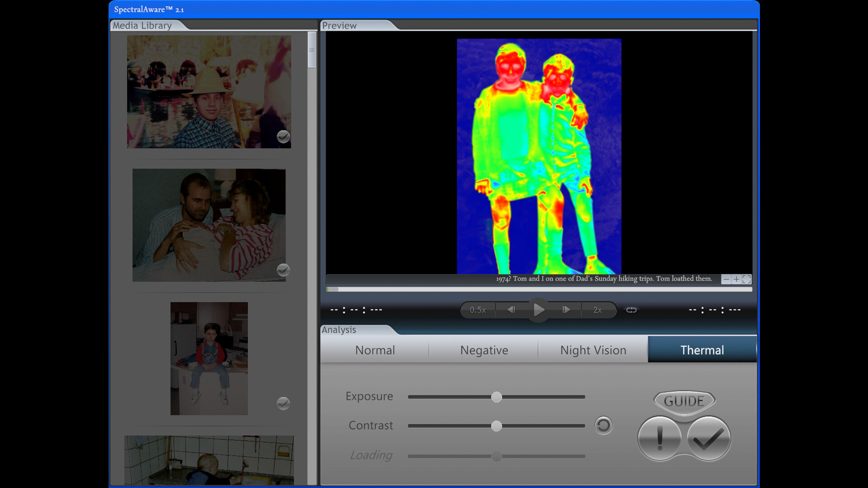868x488 pixels.
Task: Click the reset icon beside the Contrast slider
Action: click(603, 425)
